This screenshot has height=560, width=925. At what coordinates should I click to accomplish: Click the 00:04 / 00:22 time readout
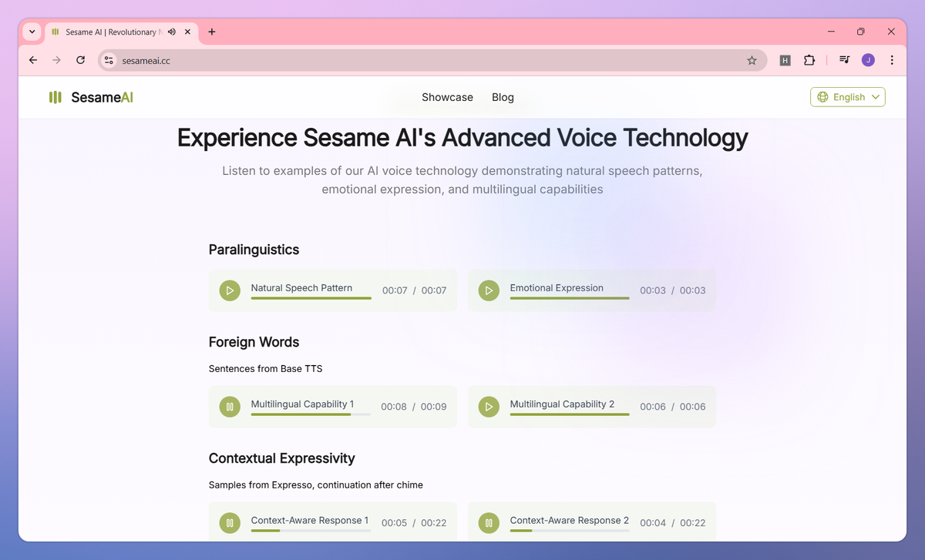673,523
